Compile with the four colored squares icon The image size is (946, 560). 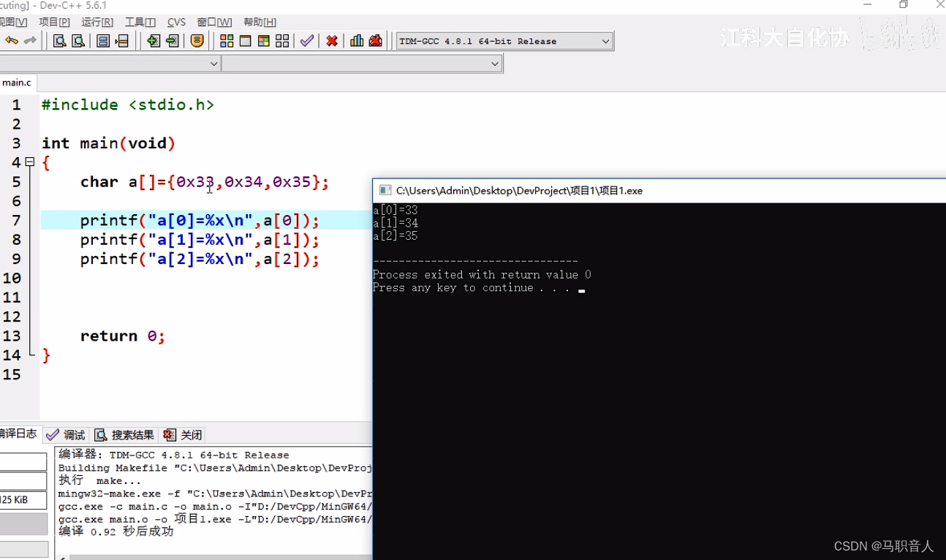(x=227, y=41)
